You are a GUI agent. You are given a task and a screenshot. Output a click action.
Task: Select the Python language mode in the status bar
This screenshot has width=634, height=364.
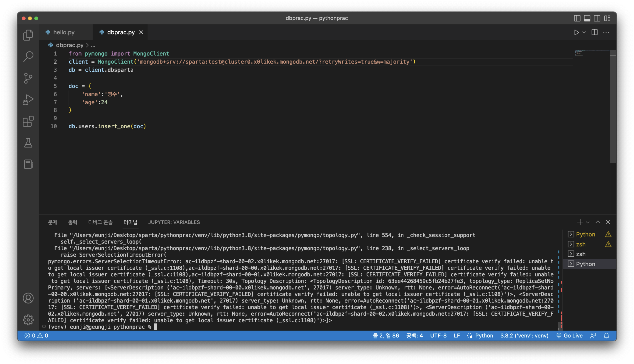tap(484, 335)
